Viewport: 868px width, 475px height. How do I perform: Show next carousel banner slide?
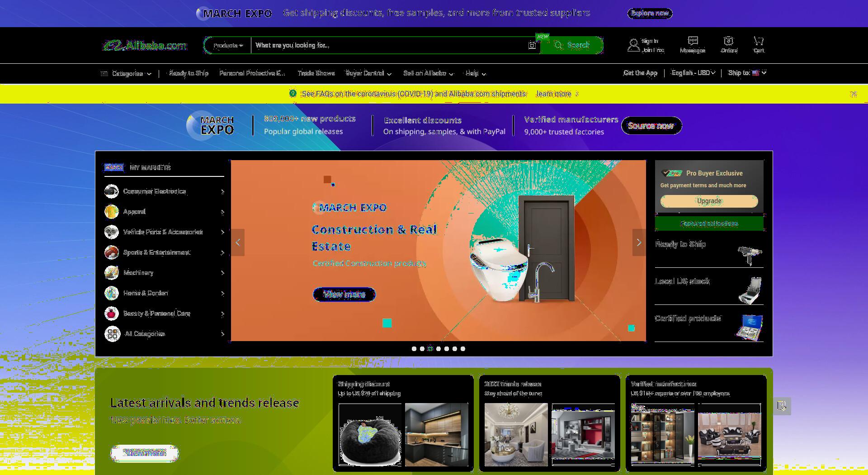point(639,242)
